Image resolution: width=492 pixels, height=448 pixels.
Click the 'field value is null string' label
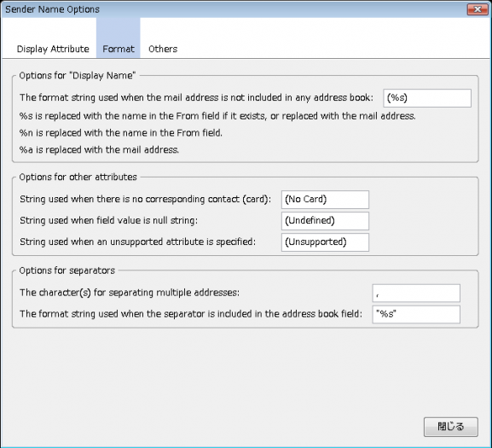tap(109, 220)
